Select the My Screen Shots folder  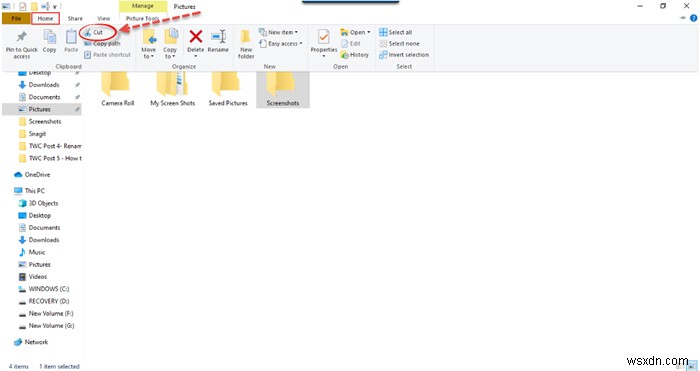pyautogui.click(x=173, y=89)
